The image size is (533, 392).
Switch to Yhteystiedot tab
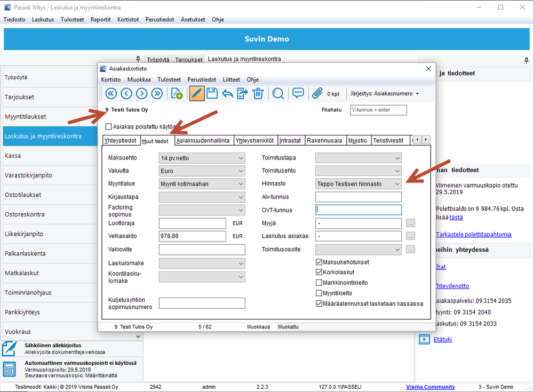coord(120,141)
